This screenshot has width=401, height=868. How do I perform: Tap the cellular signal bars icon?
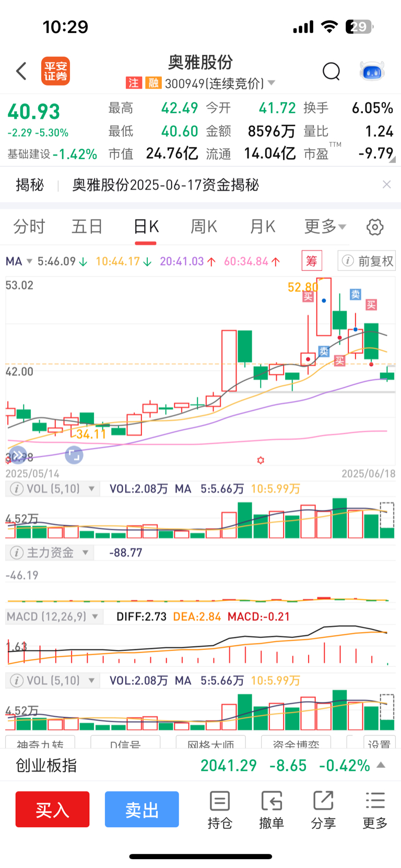(303, 27)
